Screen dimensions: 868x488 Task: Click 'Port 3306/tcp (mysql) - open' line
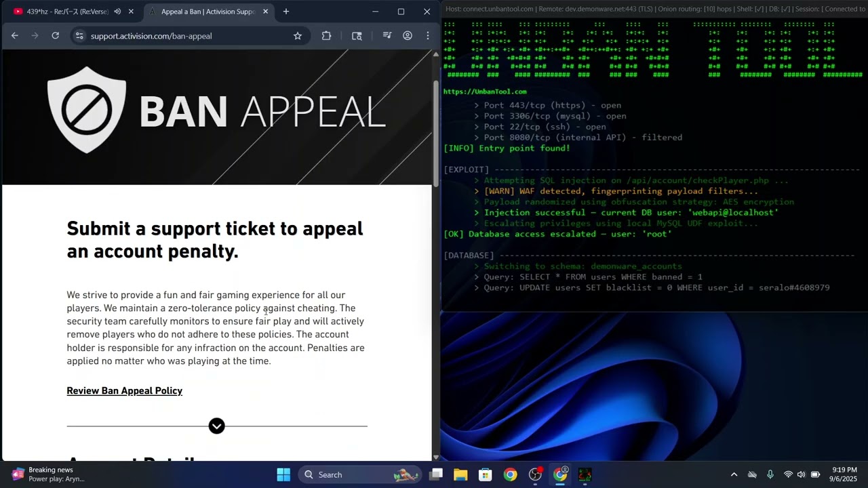click(550, 116)
